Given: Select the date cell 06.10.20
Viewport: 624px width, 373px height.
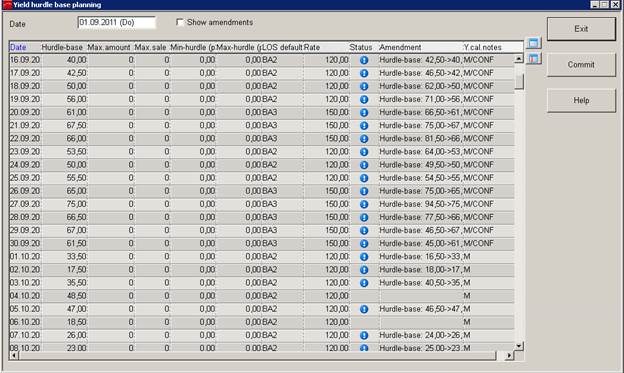Looking at the screenshot, I should [25, 322].
